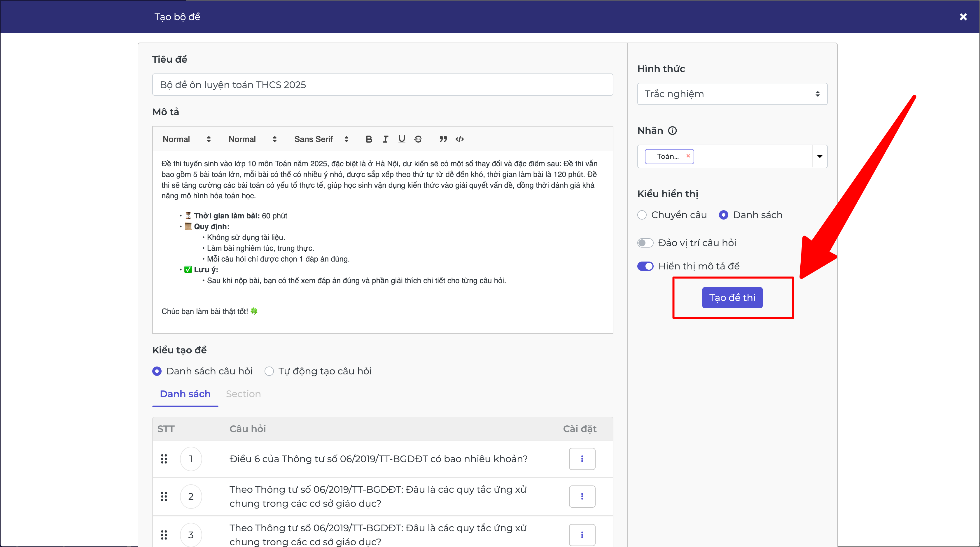980x547 pixels.
Task: Apply italic formatting in editor toolbar
Action: click(x=385, y=139)
